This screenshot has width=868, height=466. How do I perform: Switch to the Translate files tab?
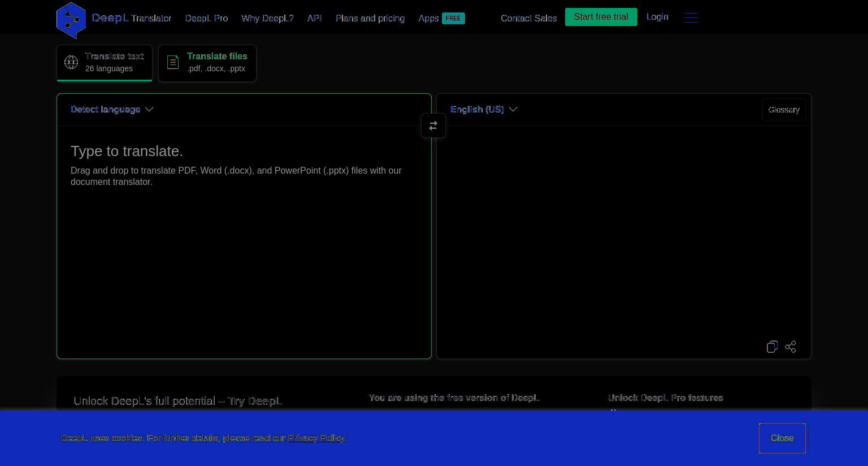pos(207,63)
